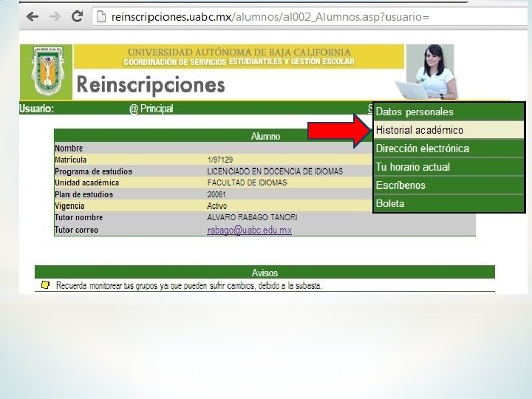The height and width of the screenshot is (399, 532).
Task: Click the browser forward arrow
Action: [55, 16]
